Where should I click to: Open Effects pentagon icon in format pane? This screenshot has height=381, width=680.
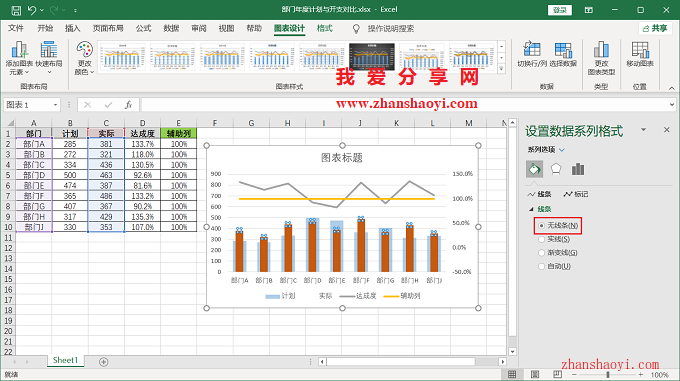click(x=556, y=169)
